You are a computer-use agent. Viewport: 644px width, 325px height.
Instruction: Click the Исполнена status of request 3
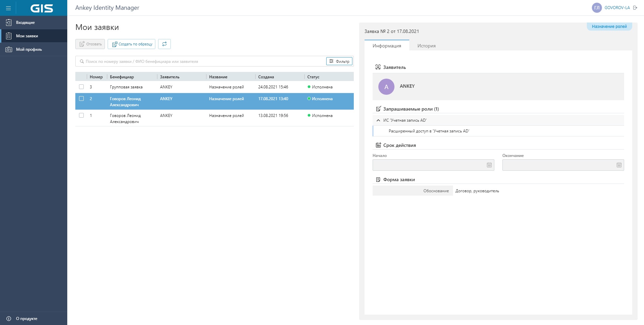320,87
